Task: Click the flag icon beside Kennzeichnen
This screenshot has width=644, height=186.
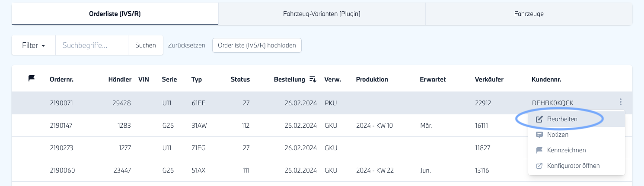Action: click(x=539, y=150)
